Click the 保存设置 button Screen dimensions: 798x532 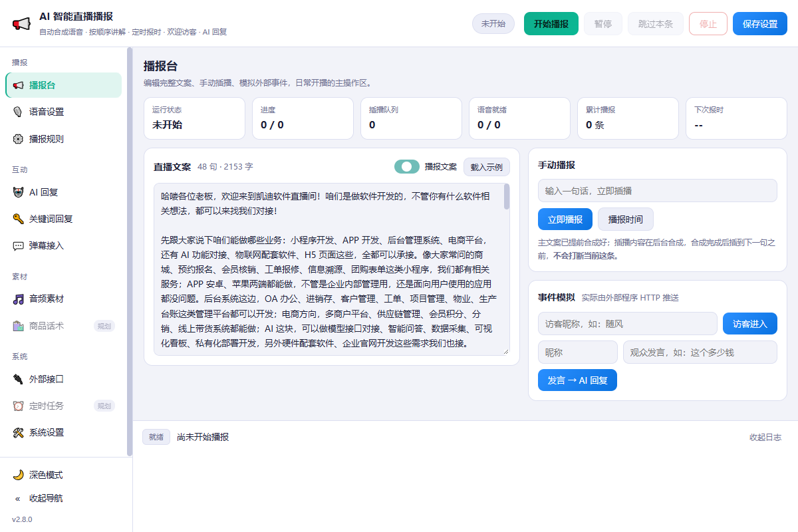760,24
